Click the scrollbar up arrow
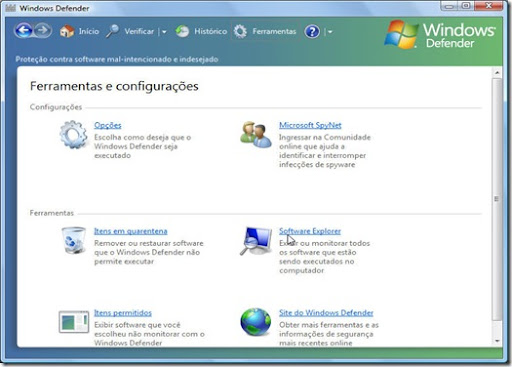The image size is (512, 367). click(497, 72)
